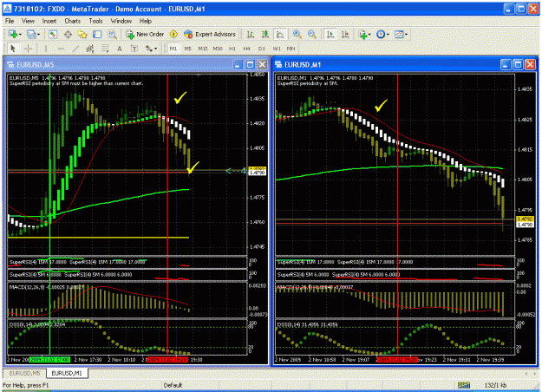The image size is (542, 392).
Task: Open the Tools menu
Action: click(x=95, y=21)
